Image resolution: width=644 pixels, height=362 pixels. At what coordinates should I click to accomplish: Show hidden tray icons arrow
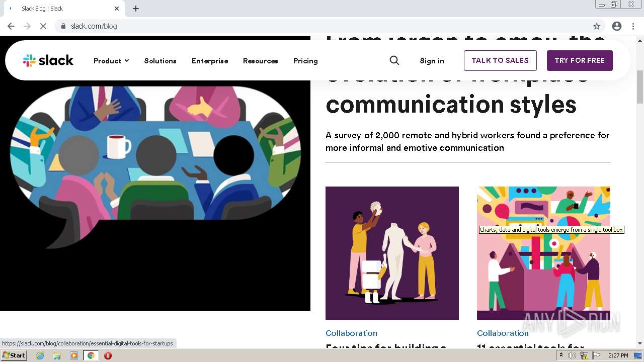click(x=561, y=355)
